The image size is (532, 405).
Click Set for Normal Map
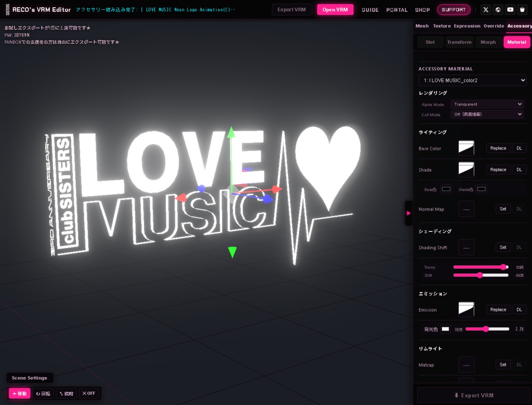(503, 209)
